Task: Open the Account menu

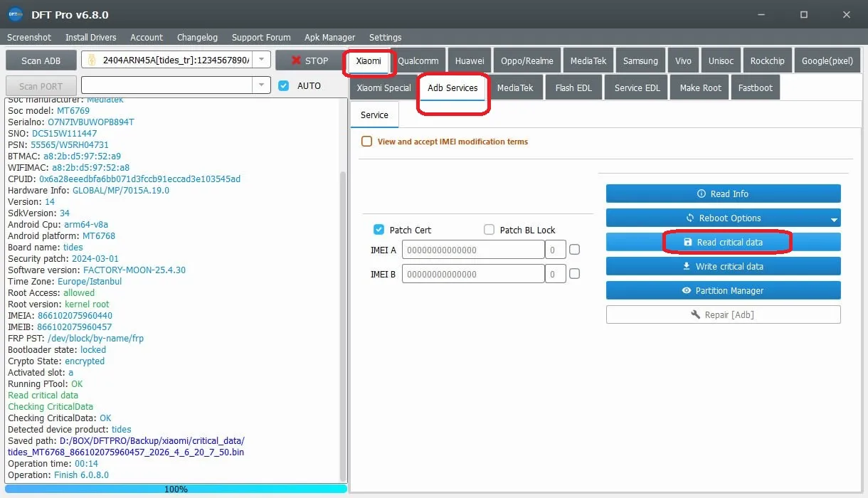Action: click(147, 37)
